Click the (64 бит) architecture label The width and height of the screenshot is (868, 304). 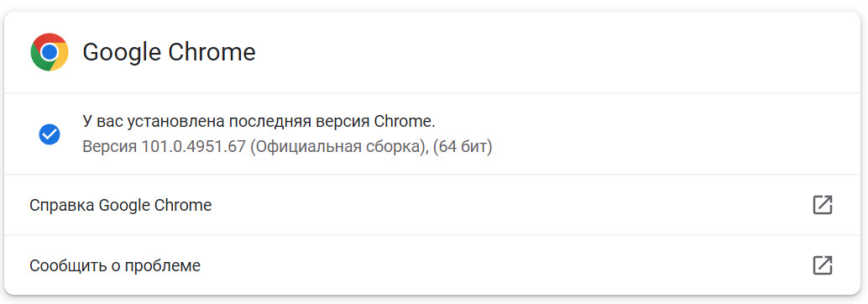click(463, 148)
